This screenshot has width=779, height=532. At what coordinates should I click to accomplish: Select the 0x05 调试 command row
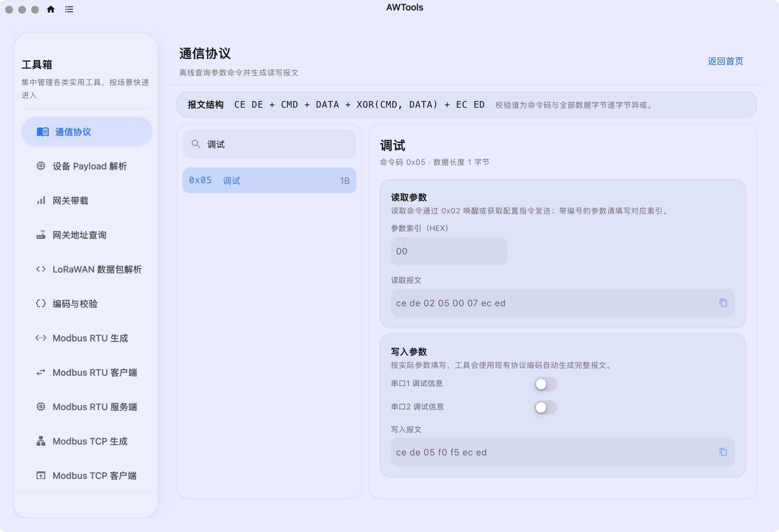(269, 180)
